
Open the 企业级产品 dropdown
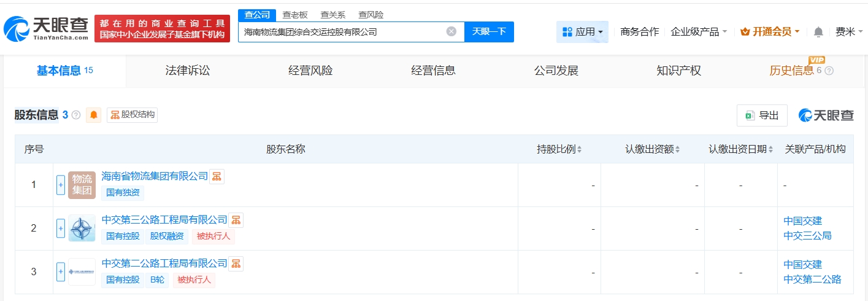click(699, 32)
